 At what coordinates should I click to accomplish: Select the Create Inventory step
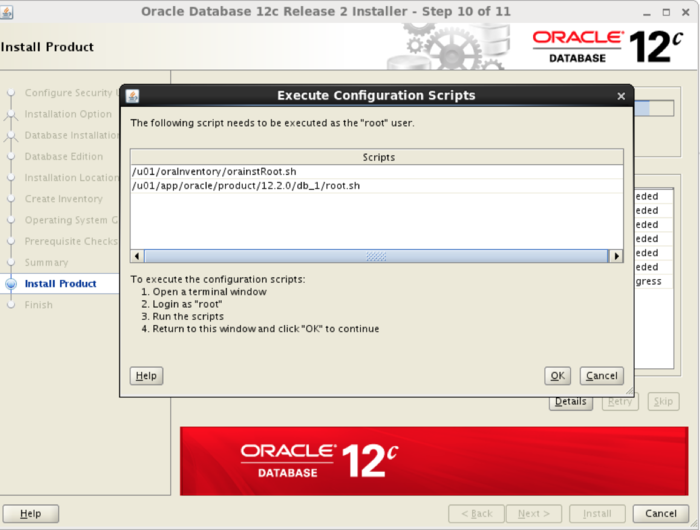(x=63, y=199)
